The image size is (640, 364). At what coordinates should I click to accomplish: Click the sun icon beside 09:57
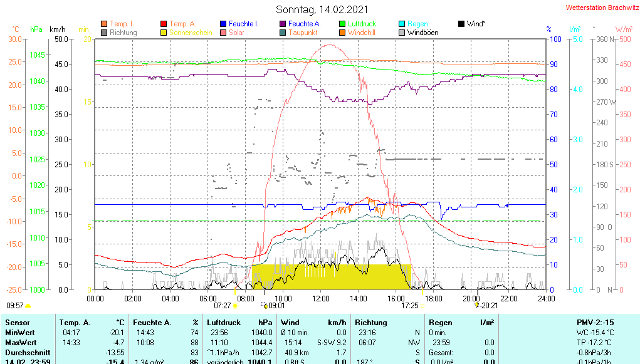coord(28,306)
